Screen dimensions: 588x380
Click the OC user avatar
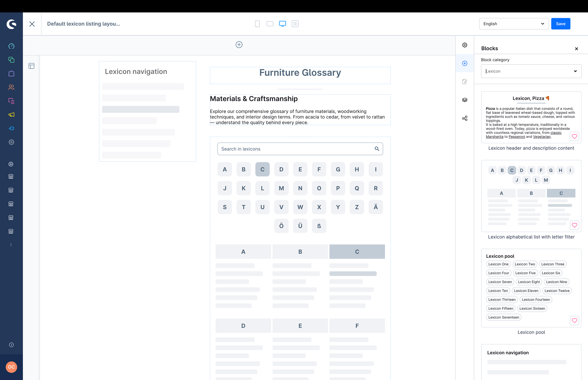[x=11, y=367]
